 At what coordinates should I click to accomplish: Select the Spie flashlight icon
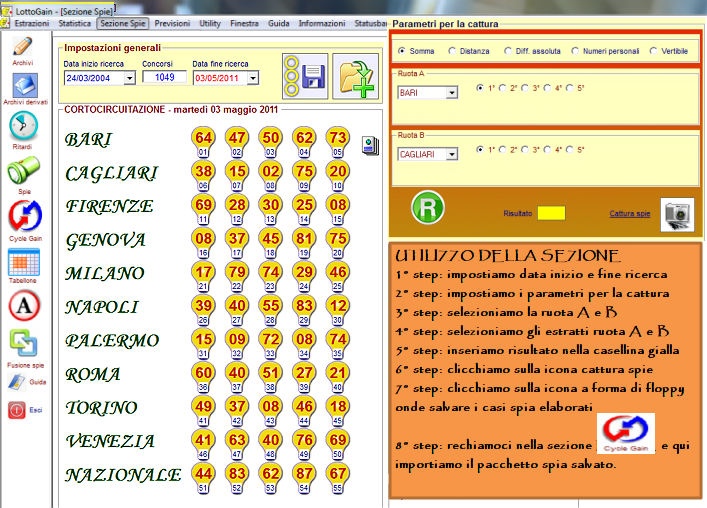click(24, 170)
